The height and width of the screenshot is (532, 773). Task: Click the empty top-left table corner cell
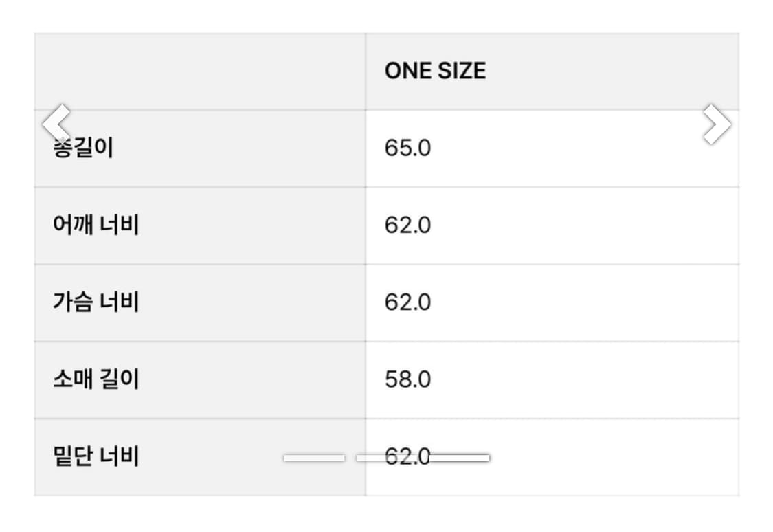(199, 69)
